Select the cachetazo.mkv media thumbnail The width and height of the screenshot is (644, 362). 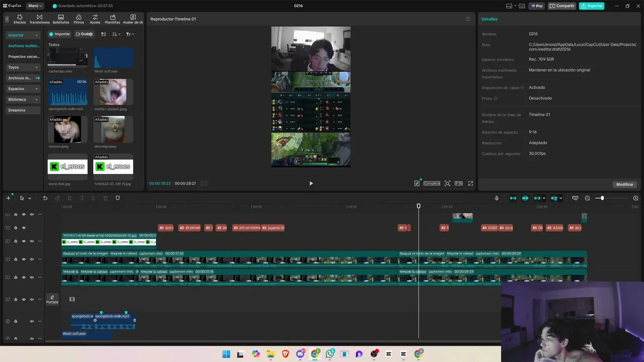click(67, 57)
